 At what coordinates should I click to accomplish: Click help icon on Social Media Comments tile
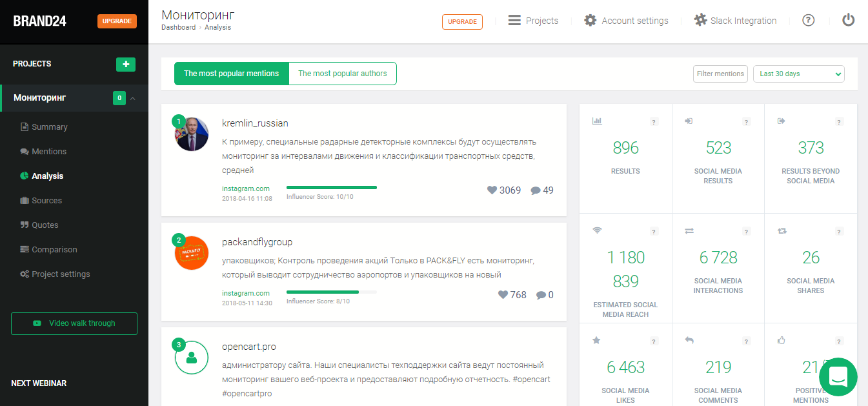click(x=747, y=341)
